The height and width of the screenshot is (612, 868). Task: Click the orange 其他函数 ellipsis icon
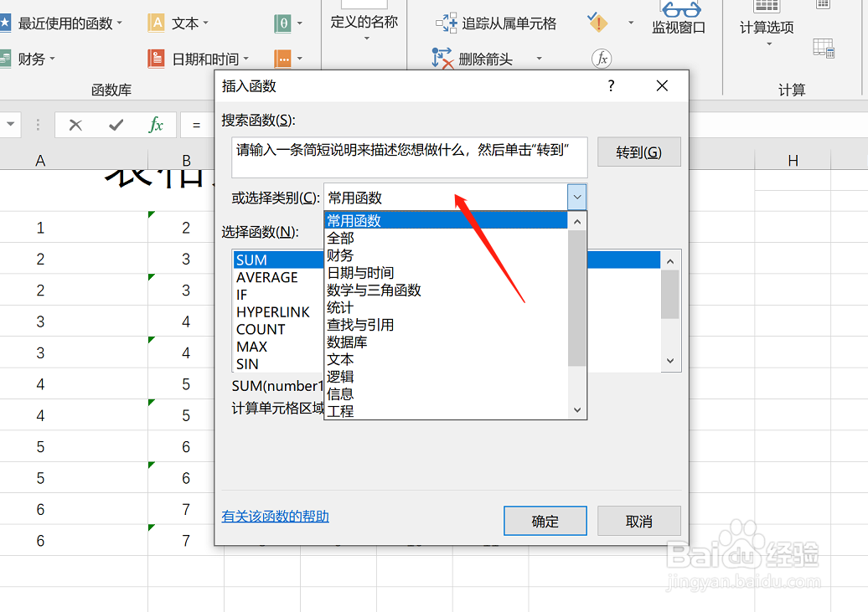point(282,58)
